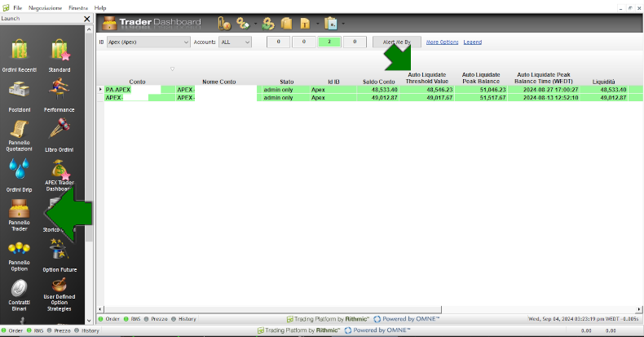This screenshot has width=644, height=337.
Task: Open the Finestra menu
Action: pyautogui.click(x=78, y=7)
